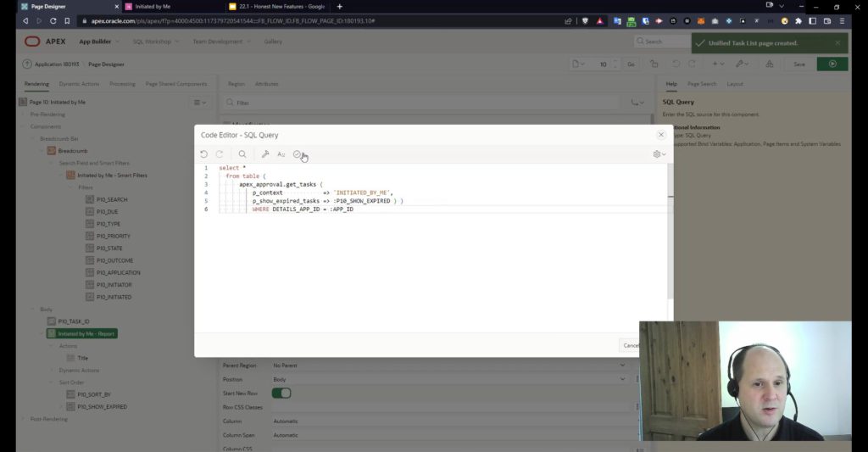
Task: Select Initiated by Me - Smart Filters
Action: coord(113,176)
